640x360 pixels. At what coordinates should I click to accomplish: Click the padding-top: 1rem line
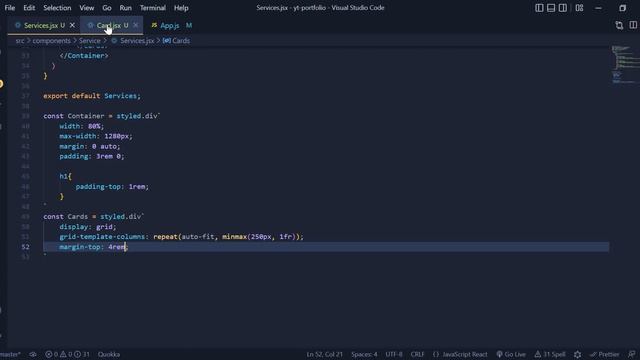(112, 187)
